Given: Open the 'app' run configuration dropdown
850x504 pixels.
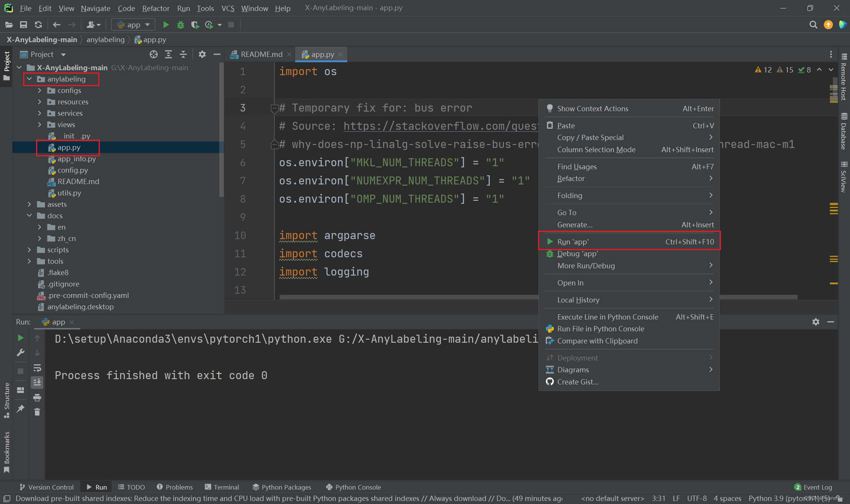Looking at the screenshot, I should pos(133,25).
